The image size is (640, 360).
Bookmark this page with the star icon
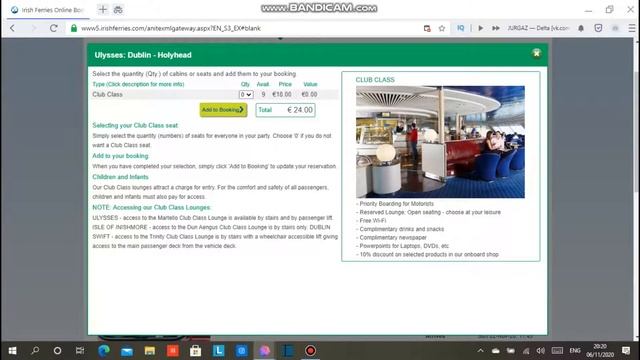(x=442, y=28)
